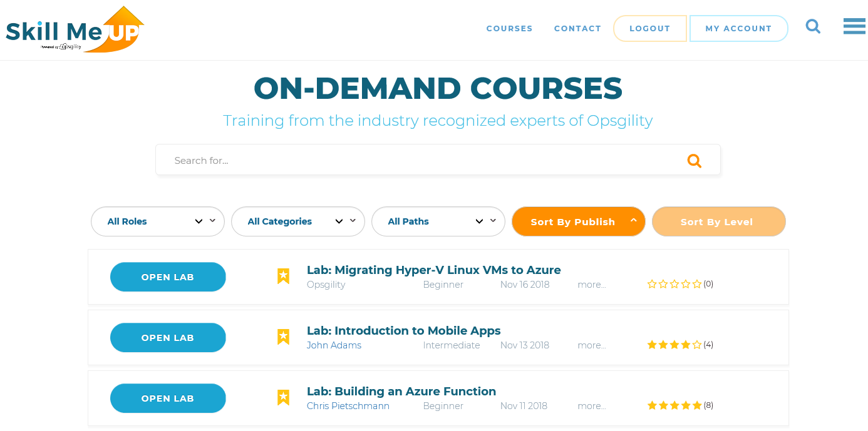
Task: Bookmark the Building an Azure Function lab
Action: click(x=283, y=397)
